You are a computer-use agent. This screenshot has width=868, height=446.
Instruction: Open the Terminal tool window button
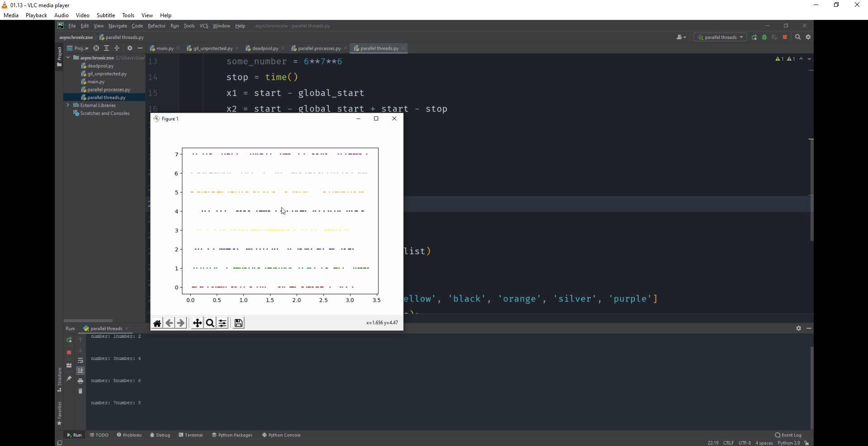(x=190, y=435)
